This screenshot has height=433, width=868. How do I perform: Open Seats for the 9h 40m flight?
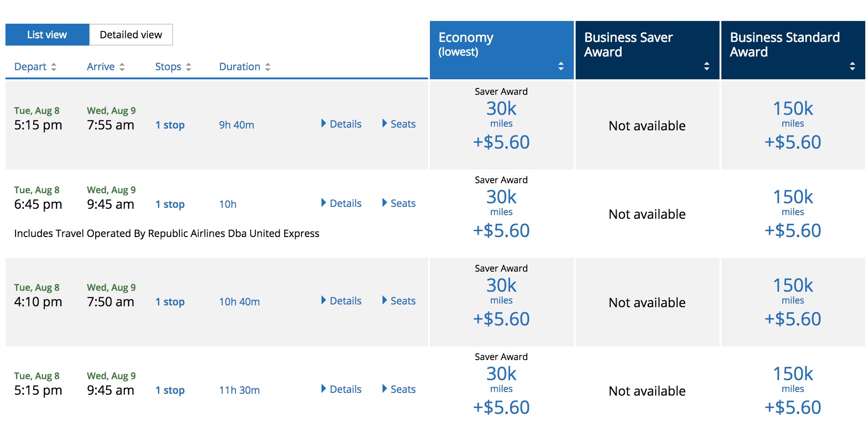point(399,124)
